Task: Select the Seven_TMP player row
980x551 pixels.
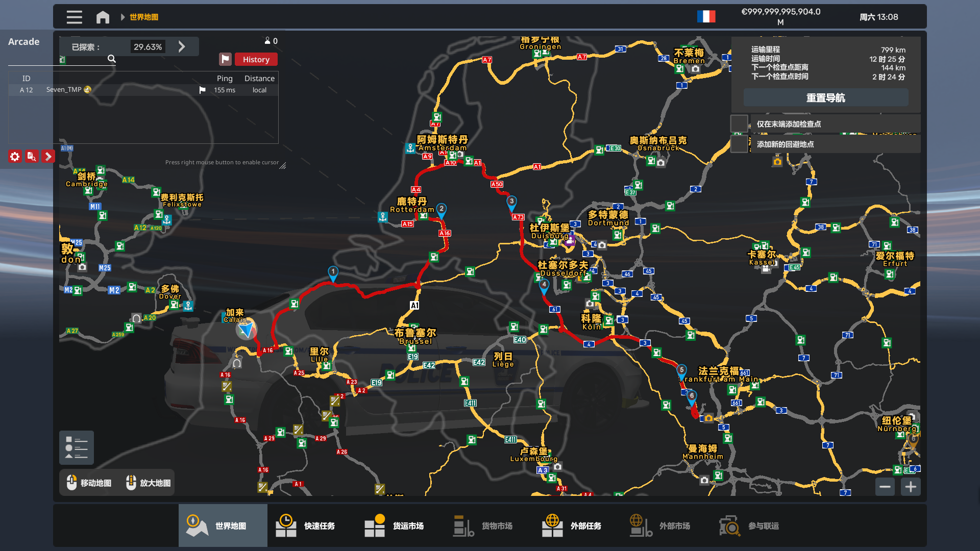Action: [143, 90]
